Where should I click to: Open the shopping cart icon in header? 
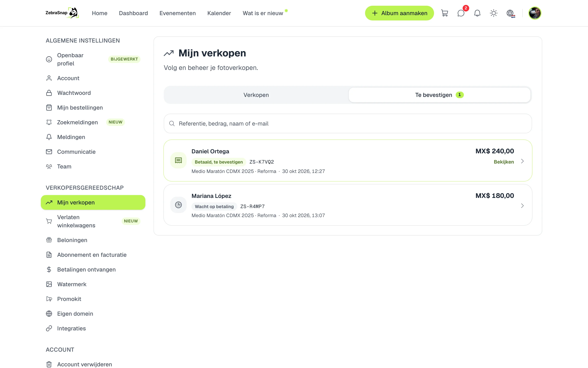(x=444, y=13)
